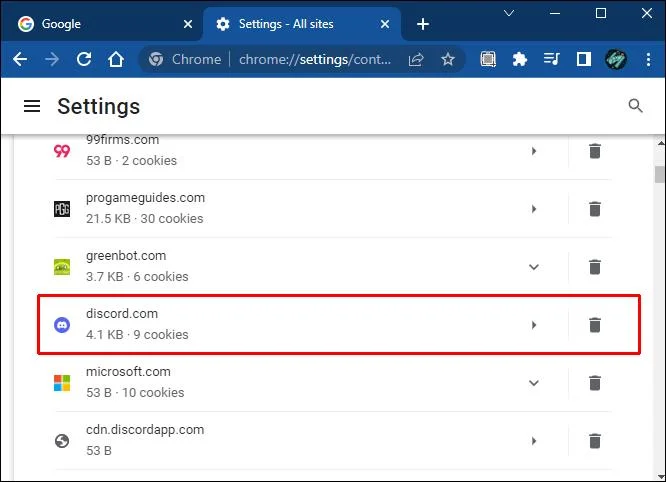Click the discord.com site name
Viewport: 666px width, 482px height.
pos(122,313)
